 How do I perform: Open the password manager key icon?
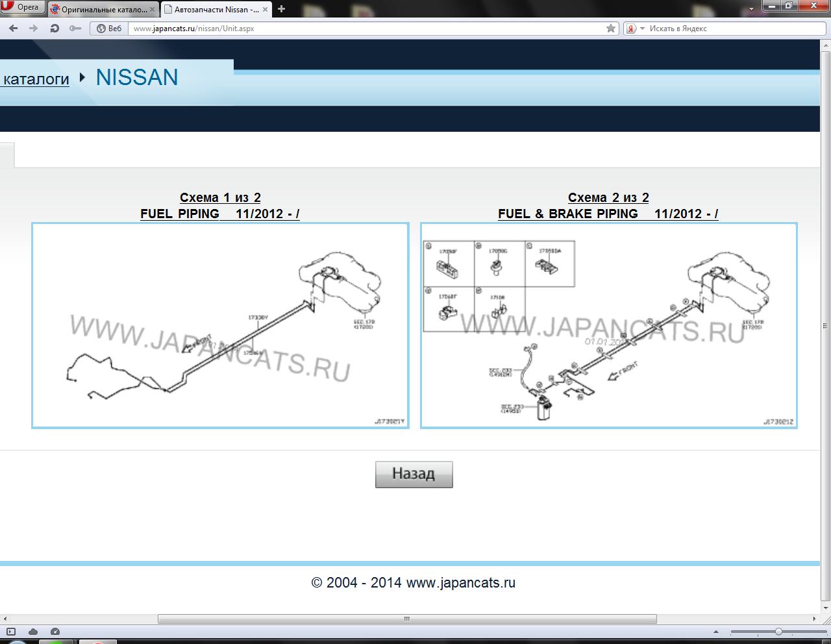(x=75, y=29)
